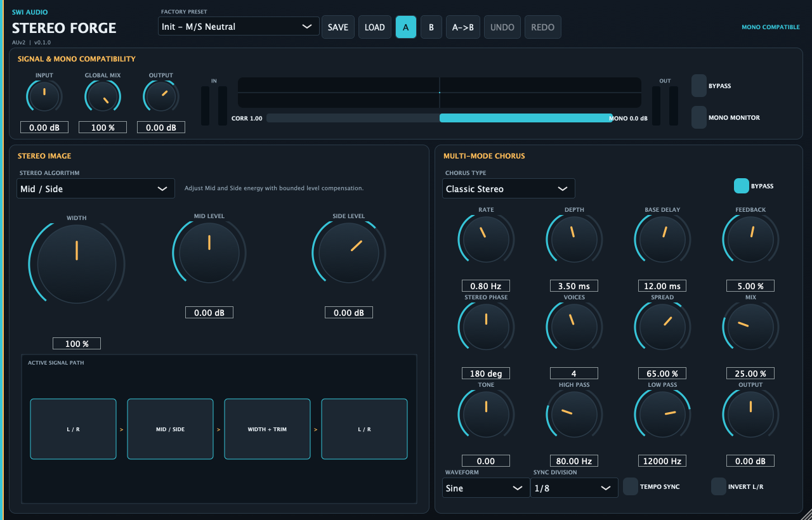Open the Stereo Algorithm dropdown
Screen dimensions: 812x520
tap(96, 188)
